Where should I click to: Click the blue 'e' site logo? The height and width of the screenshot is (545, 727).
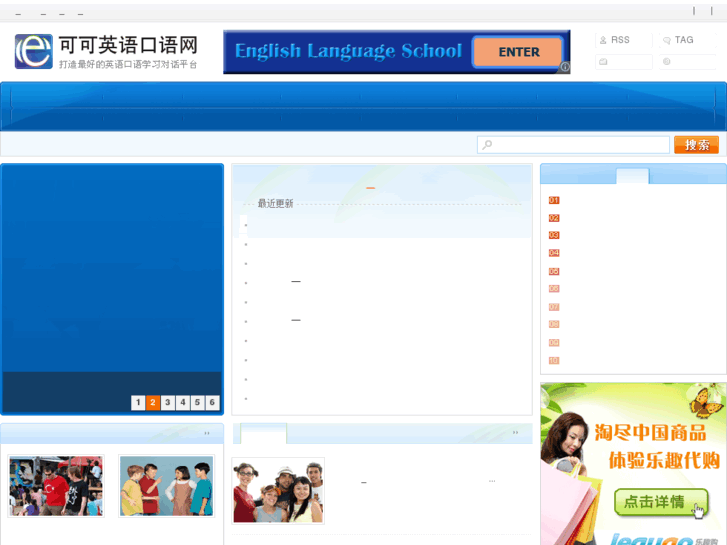pos(33,51)
